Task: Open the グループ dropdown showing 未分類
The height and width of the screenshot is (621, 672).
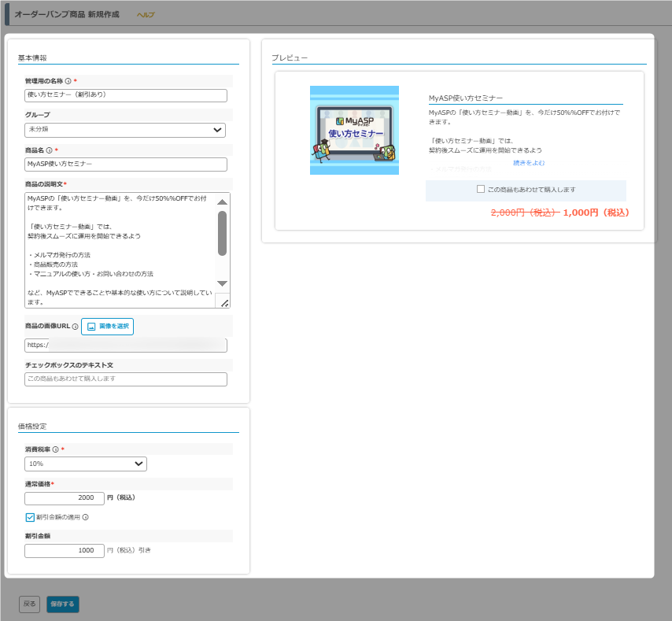Action: pos(125,130)
